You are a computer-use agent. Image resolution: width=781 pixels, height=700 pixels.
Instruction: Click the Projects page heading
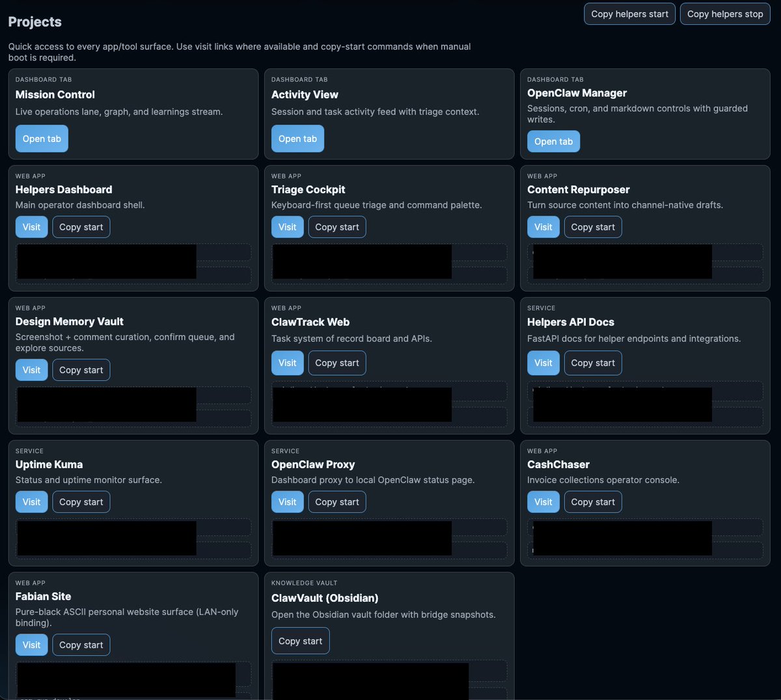35,22
